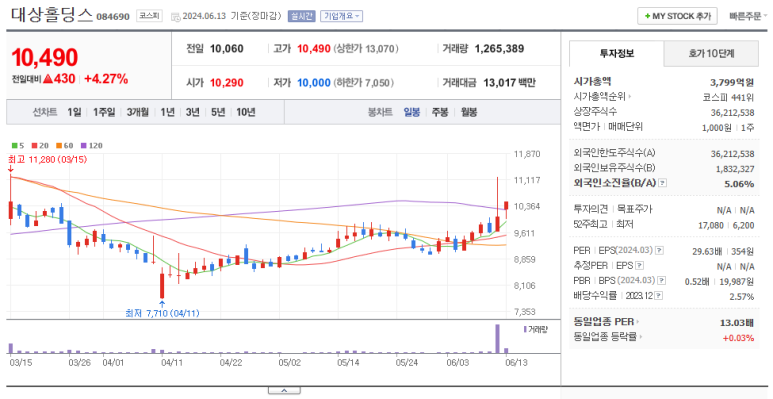Switch to the 호가10단계 tab
The height and width of the screenshot is (399, 773).
(711, 53)
